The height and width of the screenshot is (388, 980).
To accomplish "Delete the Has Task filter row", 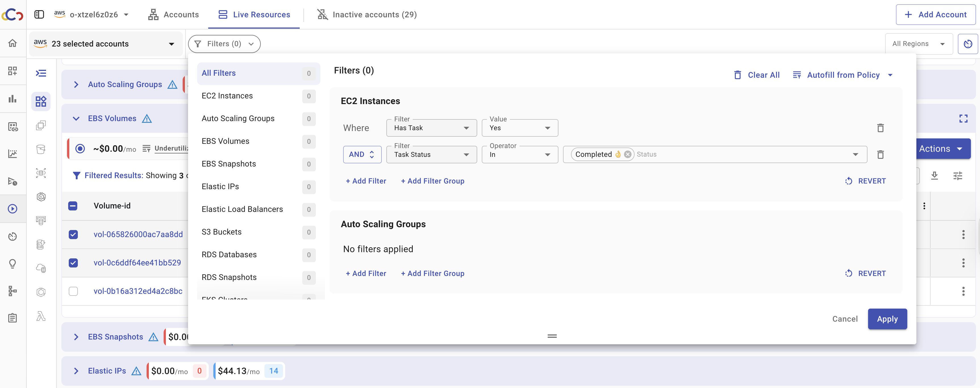I will [x=880, y=128].
